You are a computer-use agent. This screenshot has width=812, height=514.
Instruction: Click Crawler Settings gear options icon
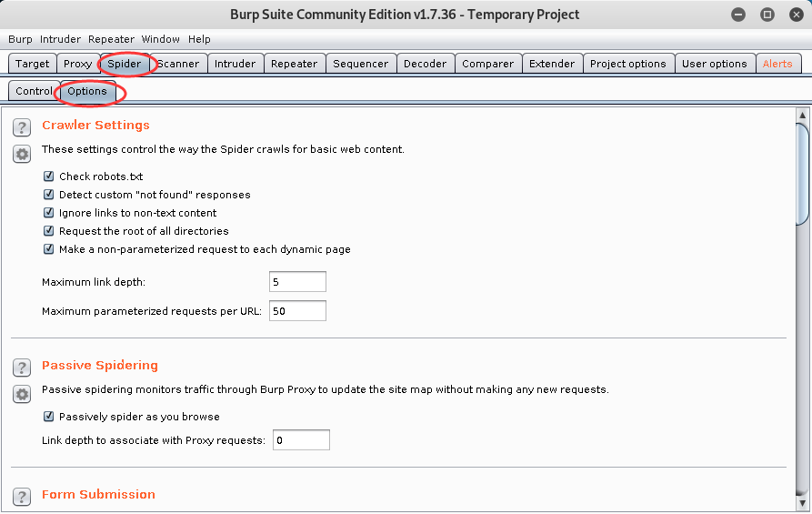click(22, 154)
